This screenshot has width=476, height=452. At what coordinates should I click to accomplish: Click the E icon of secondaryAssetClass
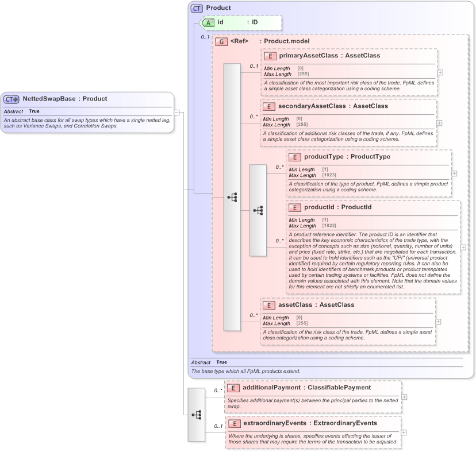pyautogui.click(x=269, y=107)
